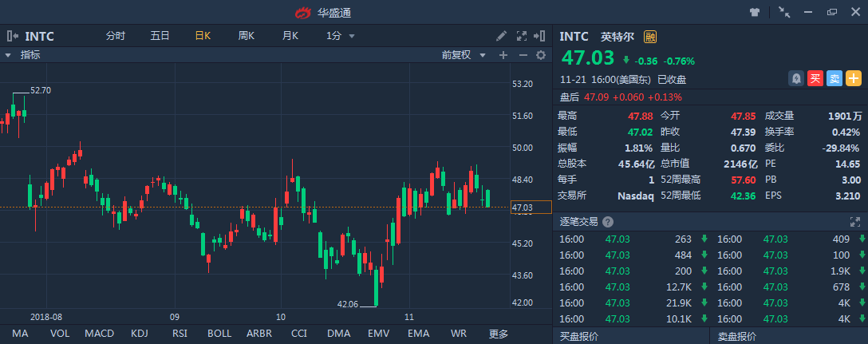The width and height of the screenshot is (868, 344).
Task: Click the 42.06 low marker on chart
Action: [349, 303]
